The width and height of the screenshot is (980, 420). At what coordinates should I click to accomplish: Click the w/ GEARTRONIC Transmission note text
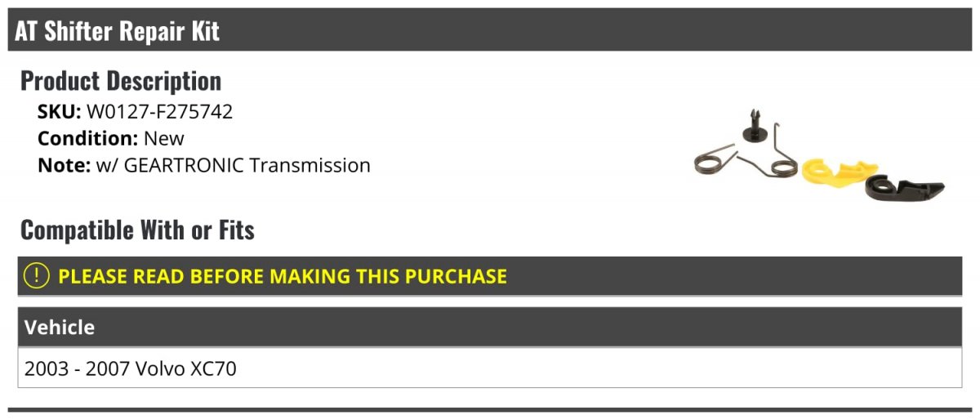click(233, 165)
